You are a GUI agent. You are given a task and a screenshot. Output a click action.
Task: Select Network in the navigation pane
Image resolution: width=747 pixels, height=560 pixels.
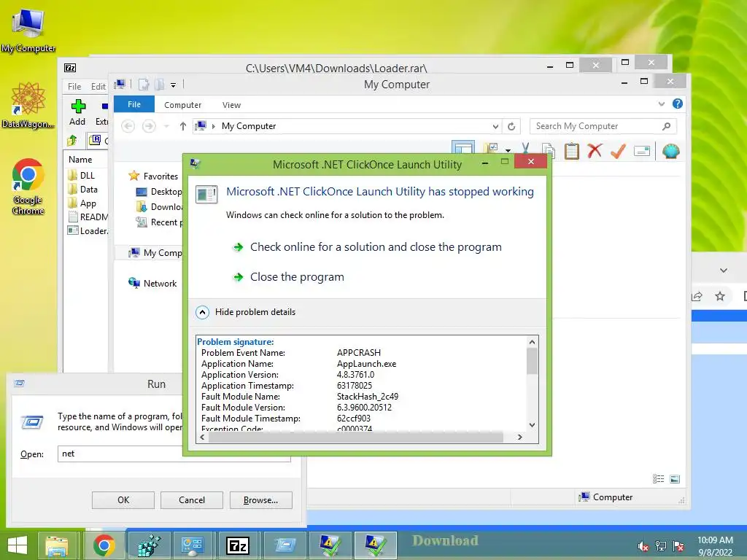pyautogui.click(x=152, y=284)
